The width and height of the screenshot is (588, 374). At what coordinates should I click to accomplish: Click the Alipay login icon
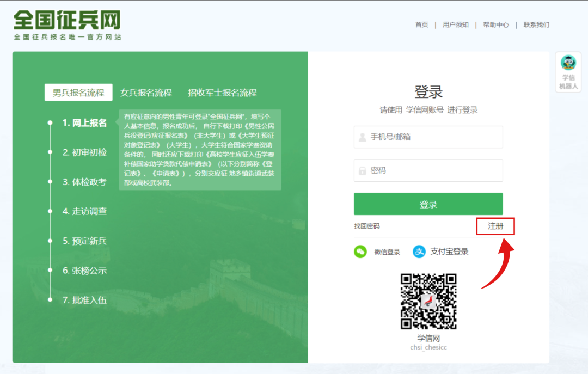[419, 252]
